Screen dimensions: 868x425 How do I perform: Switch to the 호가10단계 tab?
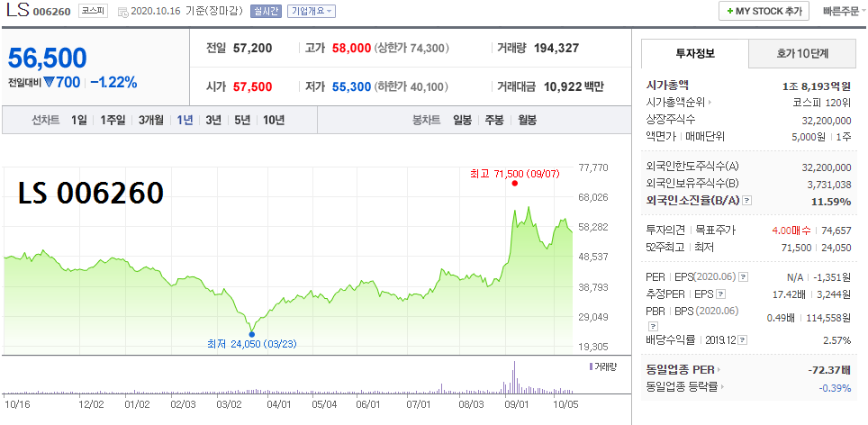802,54
